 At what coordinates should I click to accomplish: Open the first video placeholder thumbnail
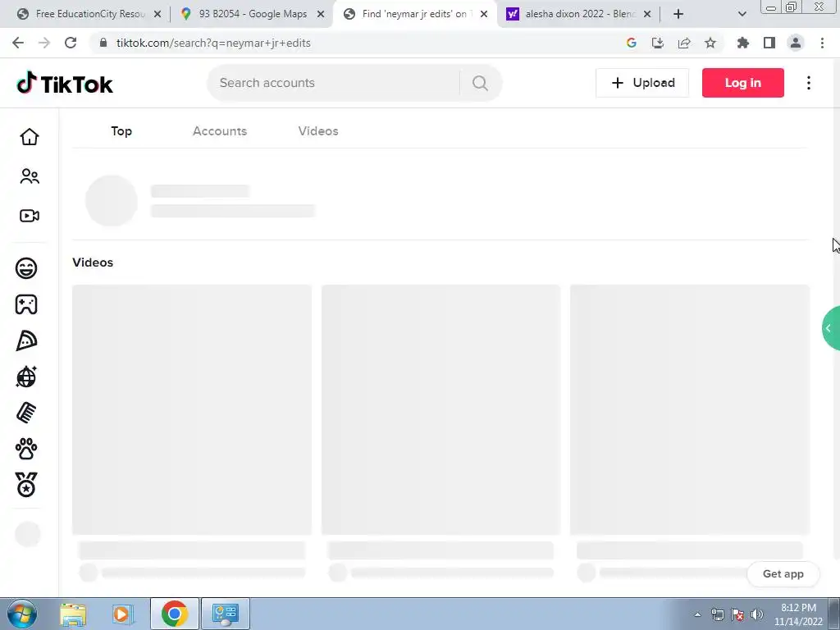[192, 410]
